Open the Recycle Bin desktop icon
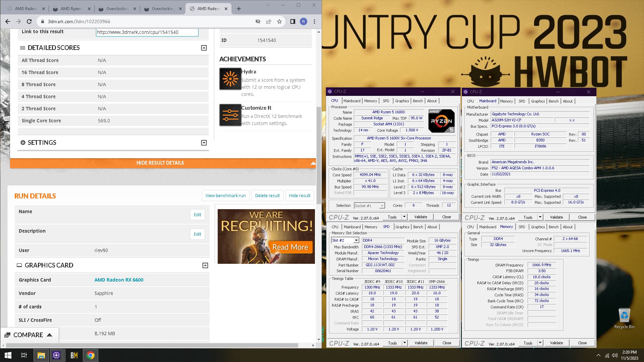This screenshot has width=644, height=362. [624, 318]
